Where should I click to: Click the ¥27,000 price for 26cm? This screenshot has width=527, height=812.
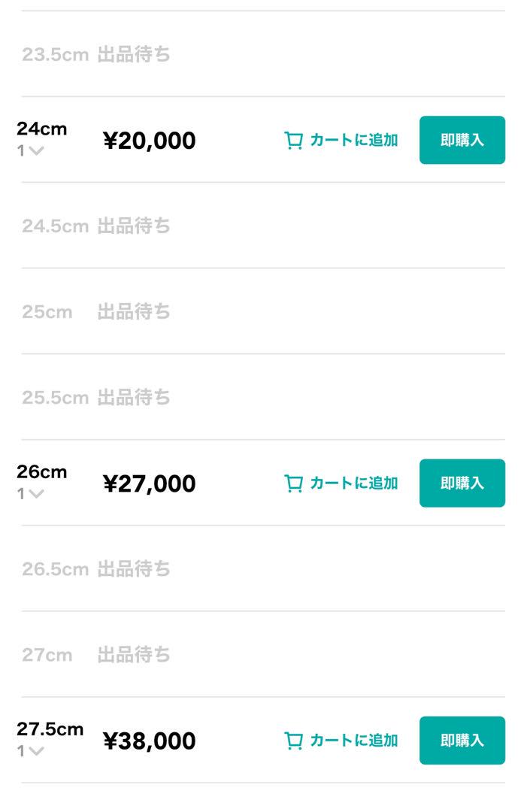[150, 483]
